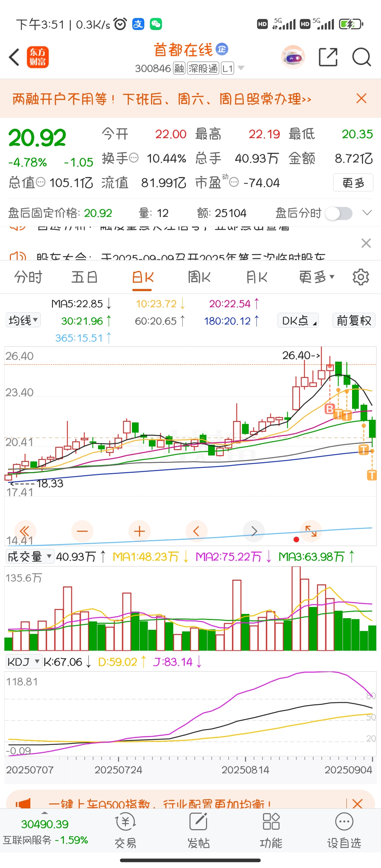Image resolution: width=381 pixels, height=868 pixels.
Task: Toggle 盘后分时 switch
Action: click(x=339, y=213)
